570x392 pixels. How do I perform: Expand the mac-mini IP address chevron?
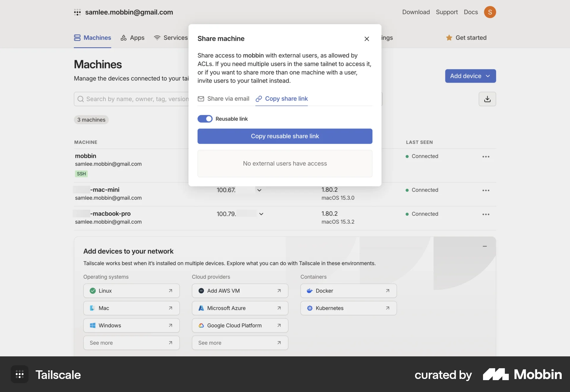click(259, 190)
